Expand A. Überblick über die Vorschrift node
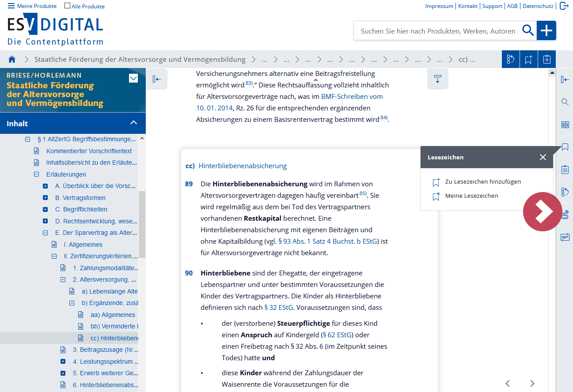 [45, 186]
